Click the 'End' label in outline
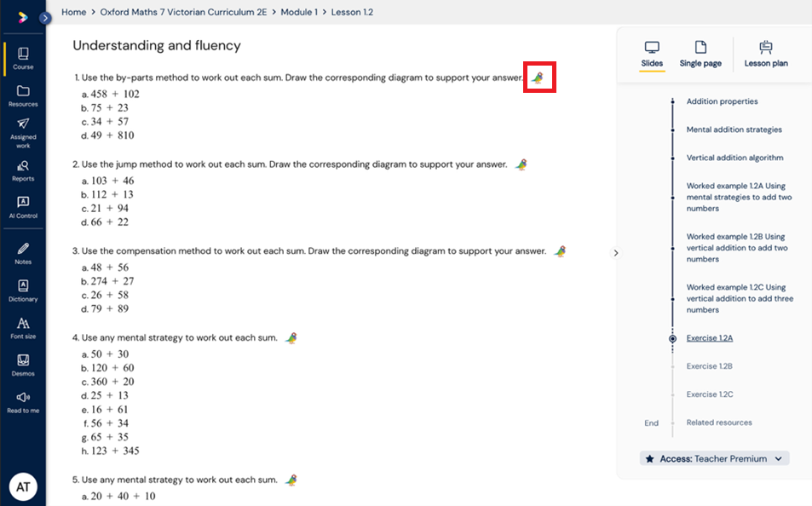The width and height of the screenshot is (812, 506). [652, 423]
